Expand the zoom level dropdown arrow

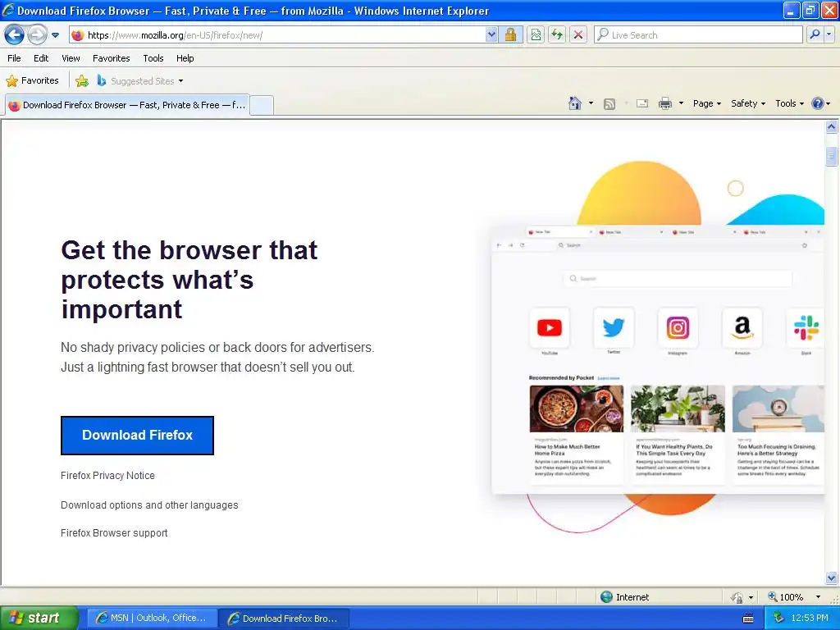(818, 597)
